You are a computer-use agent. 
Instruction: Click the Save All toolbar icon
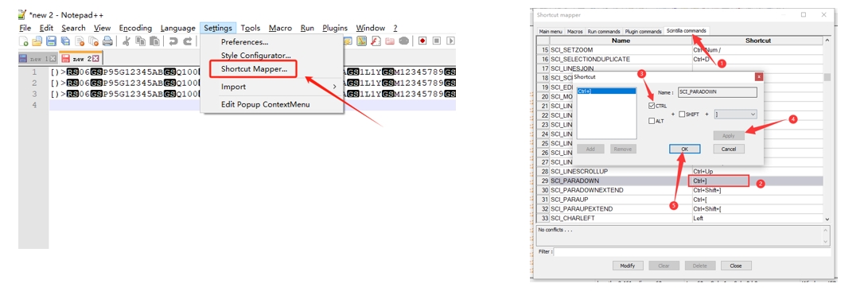point(65,41)
